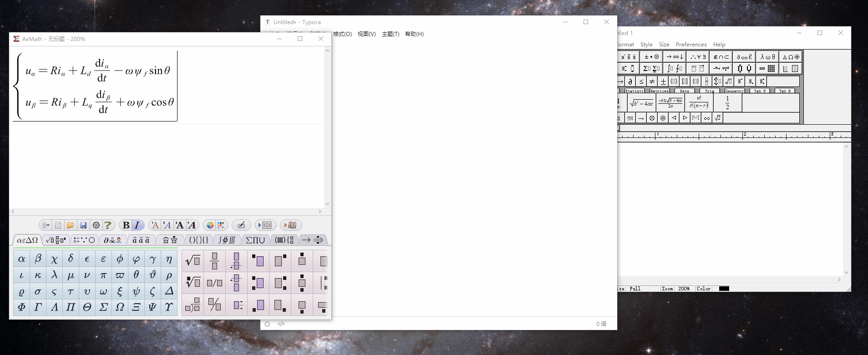Open file using AxMath folder icon
This screenshot has height=355, width=868.
[70, 225]
